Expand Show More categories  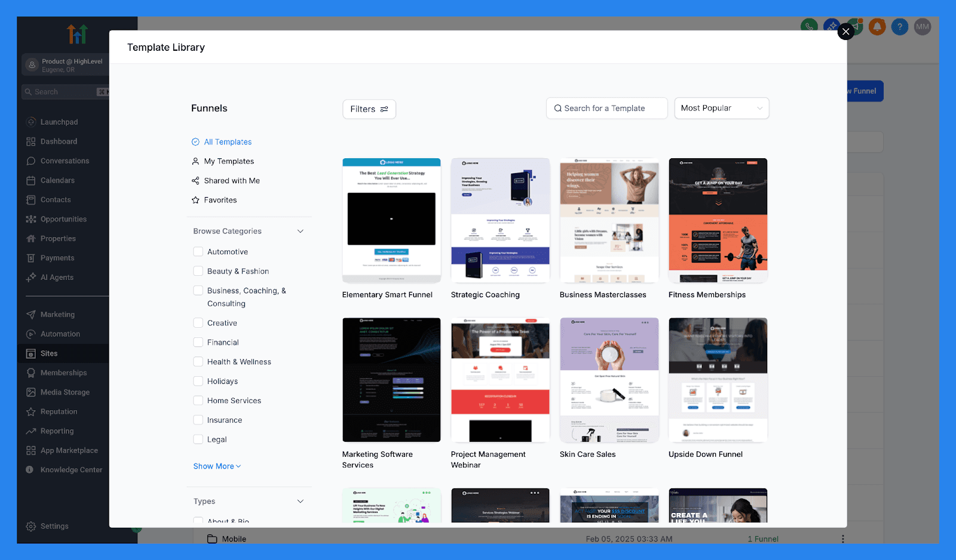(217, 466)
